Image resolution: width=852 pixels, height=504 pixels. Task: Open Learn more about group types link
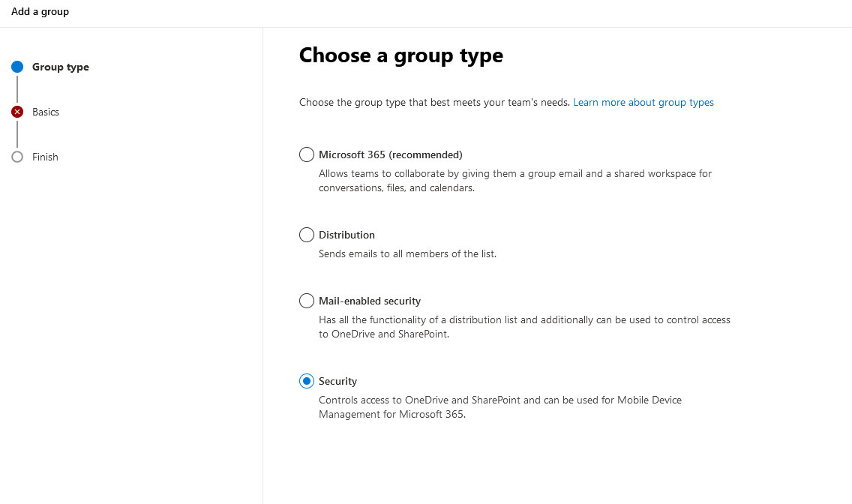pyautogui.click(x=643, y=103)
